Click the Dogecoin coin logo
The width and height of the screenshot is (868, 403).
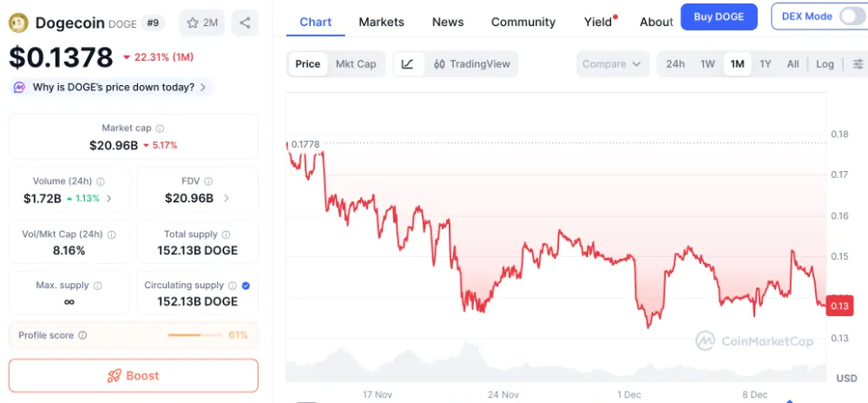point(19,23)
